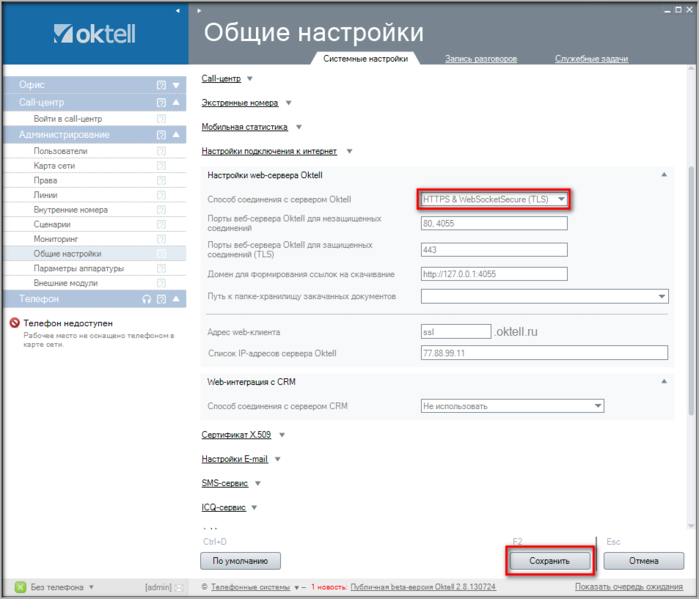Open the CRM connection method dropdown
The height and width of the screenshot is (599, 699).
tap(512, 406)
